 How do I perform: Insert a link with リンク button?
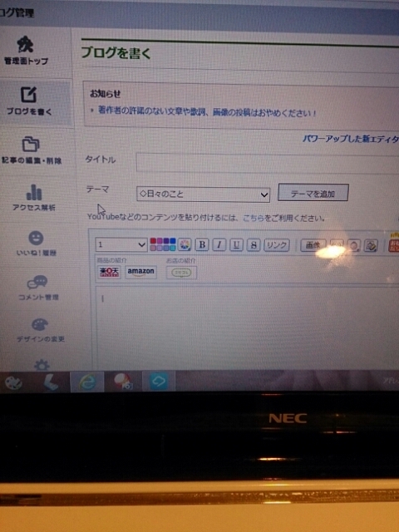click(x=277, y=244)
